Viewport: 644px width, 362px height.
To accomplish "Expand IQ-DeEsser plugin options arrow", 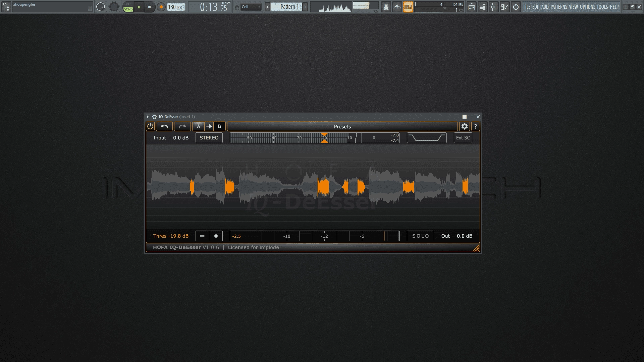I will 148,117.
